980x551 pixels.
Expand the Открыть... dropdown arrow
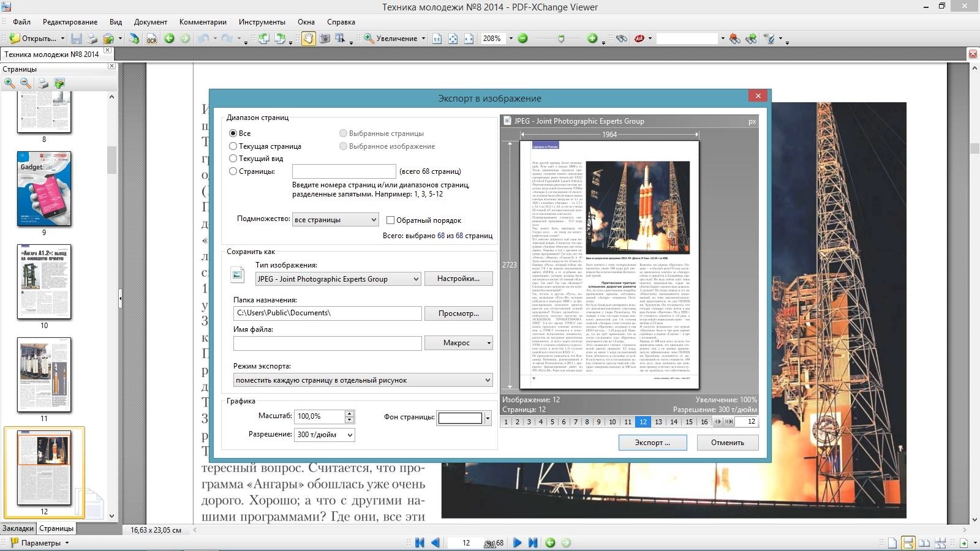62,39
